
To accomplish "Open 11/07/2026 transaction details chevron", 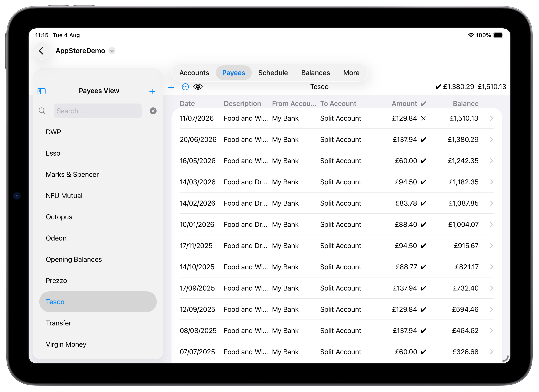I will click(491, 118).
